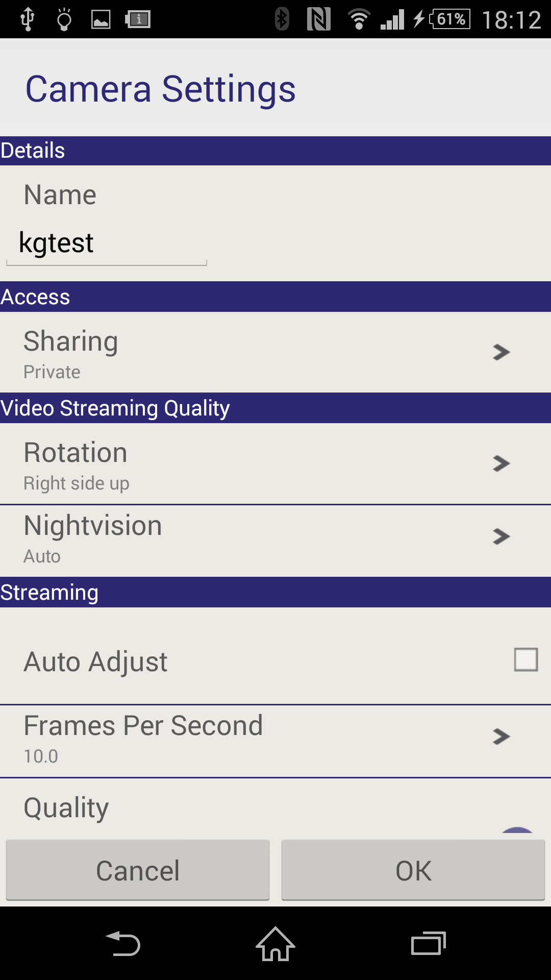This screenshot has height=980, width=551.
Task: Open the recent apps overview icon
Action: tap(428, 943)
